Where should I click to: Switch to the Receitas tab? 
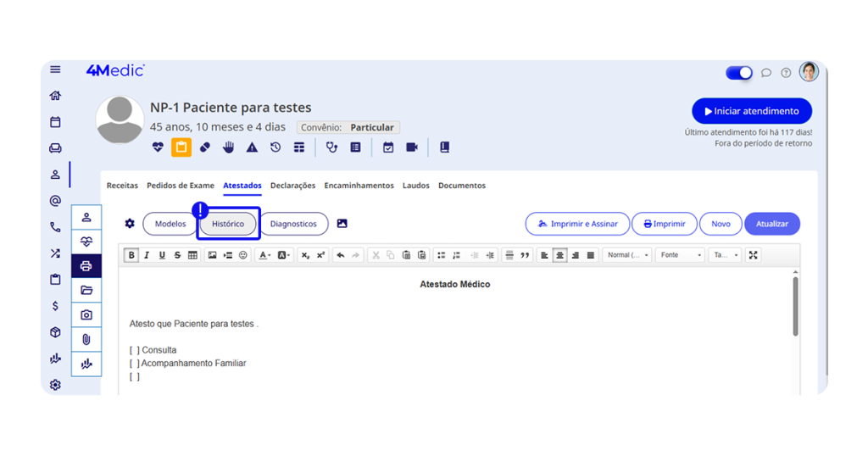(122, 186)
